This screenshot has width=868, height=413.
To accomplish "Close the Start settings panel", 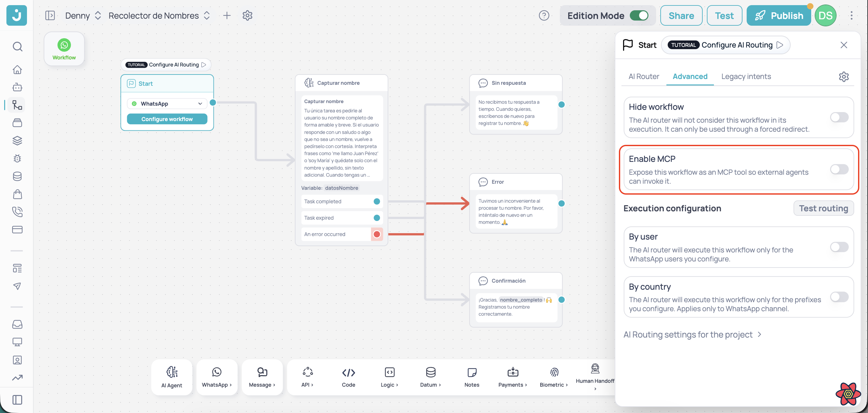I will point(844,45).
